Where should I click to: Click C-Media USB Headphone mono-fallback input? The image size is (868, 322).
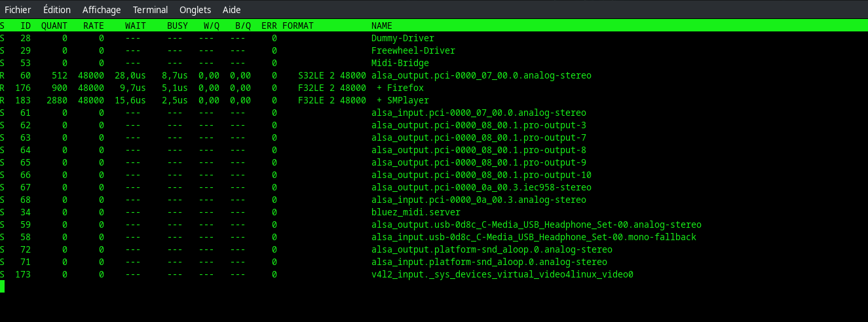534,238
